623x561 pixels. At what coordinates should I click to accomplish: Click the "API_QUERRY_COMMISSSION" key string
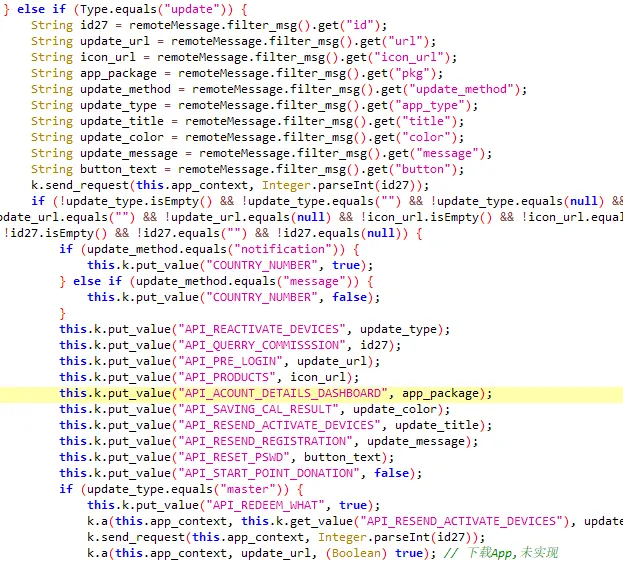pyautogui.click(x=262, y=345)
